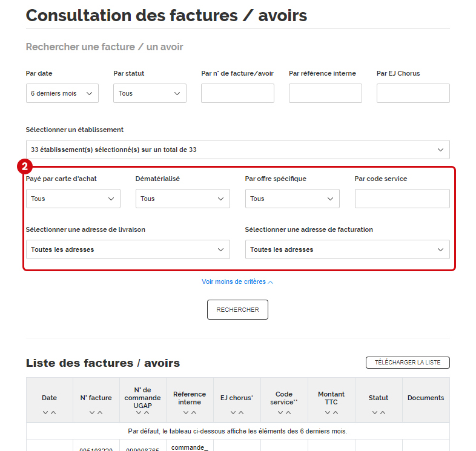This screenshot has height=451, width=476.
Task: Open the Par statut dropdown
Action: (x=150, y=93)
